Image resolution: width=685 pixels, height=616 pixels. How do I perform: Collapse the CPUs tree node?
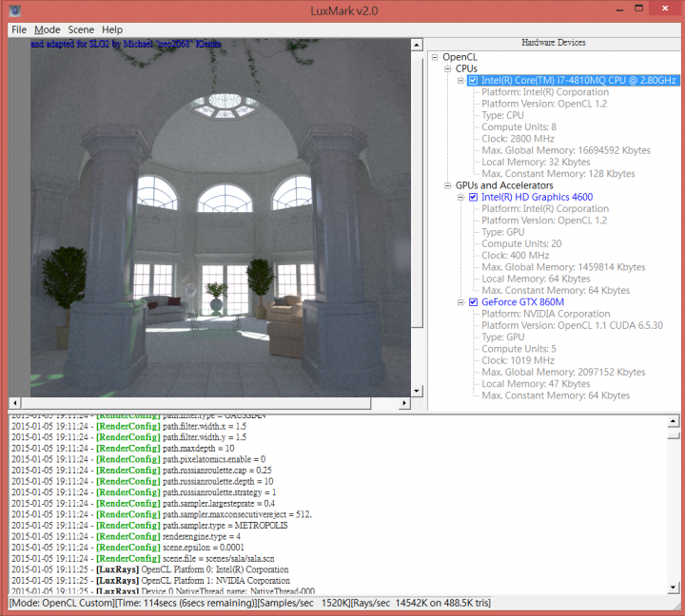(x=447, y=69)
